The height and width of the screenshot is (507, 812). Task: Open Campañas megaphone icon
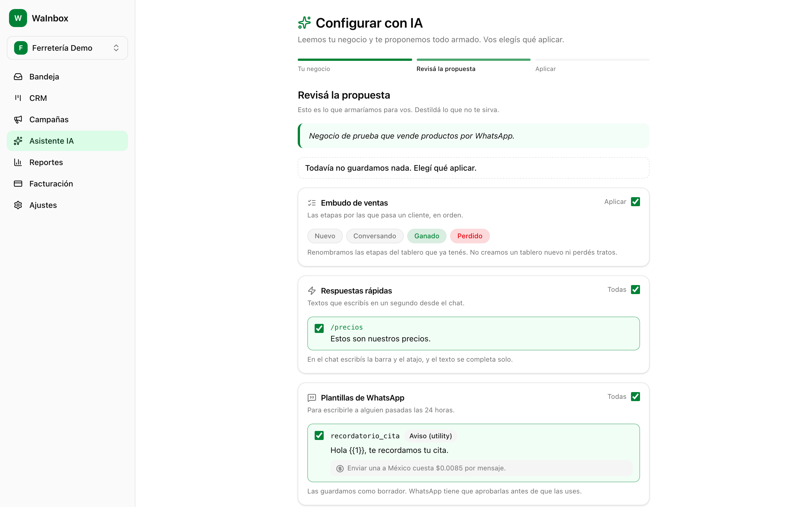[x=18, y=119]
